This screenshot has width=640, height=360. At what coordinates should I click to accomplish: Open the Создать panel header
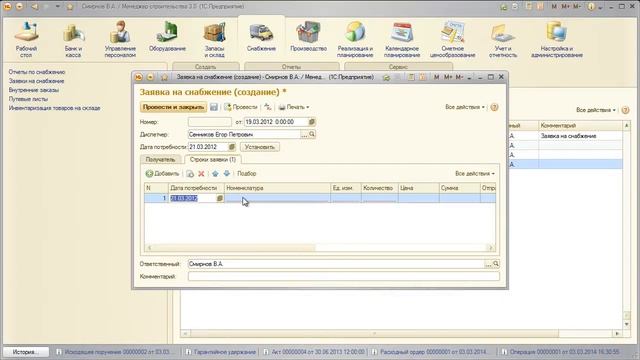(205, 66)
